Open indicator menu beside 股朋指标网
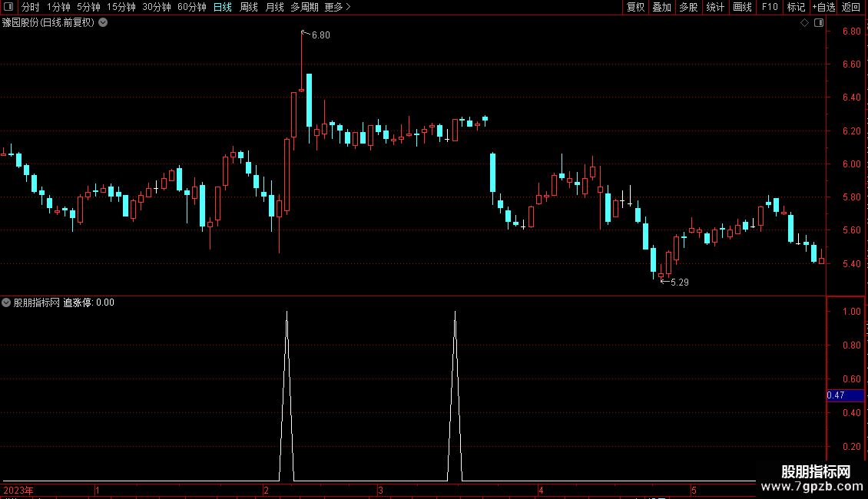Image resolution: width=868 pixels, height=499 pixels. [6, 302]
